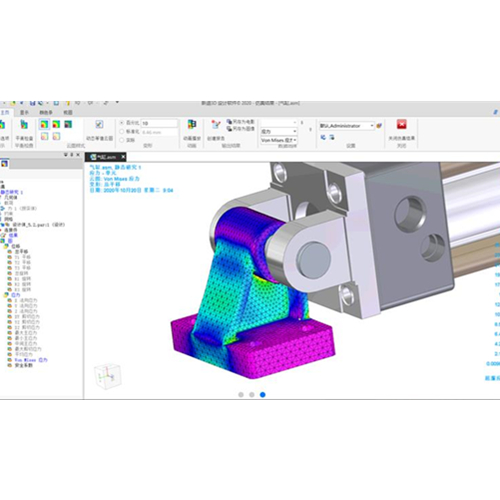The width and height of the screenshot is (500, 500).
Task: Close the 气缸.asm document tab
Action: tap(123, 157)
